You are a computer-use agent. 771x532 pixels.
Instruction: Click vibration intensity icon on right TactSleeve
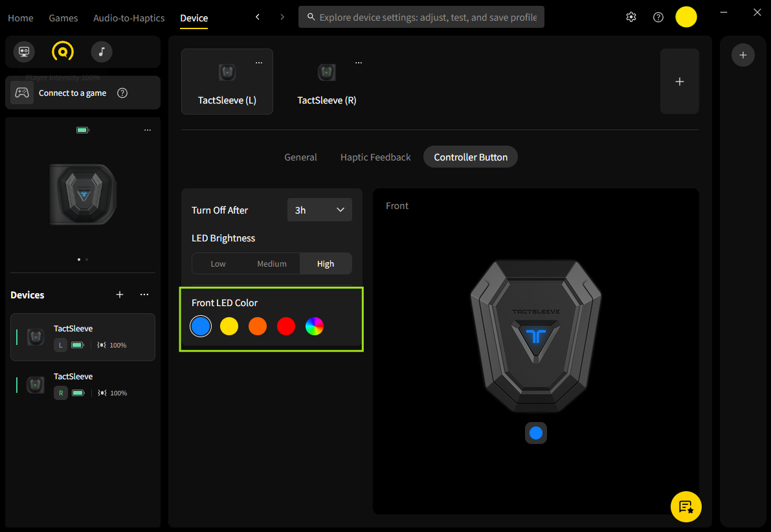point(102,393)
